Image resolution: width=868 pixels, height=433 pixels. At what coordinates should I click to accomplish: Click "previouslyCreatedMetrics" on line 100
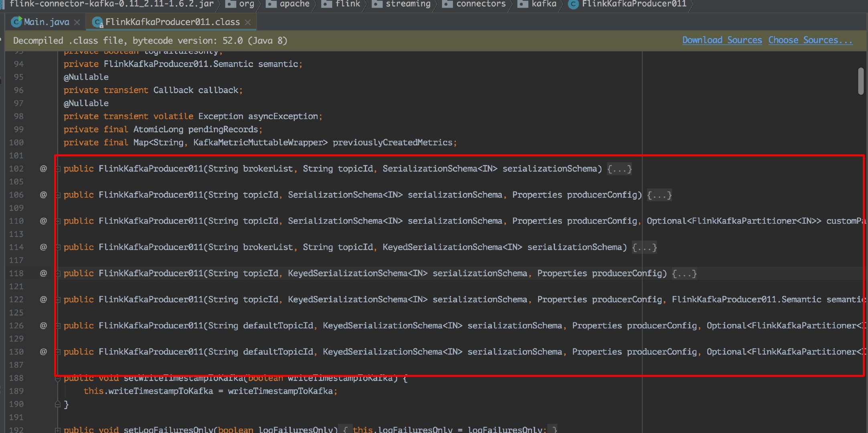coord(393,143)
